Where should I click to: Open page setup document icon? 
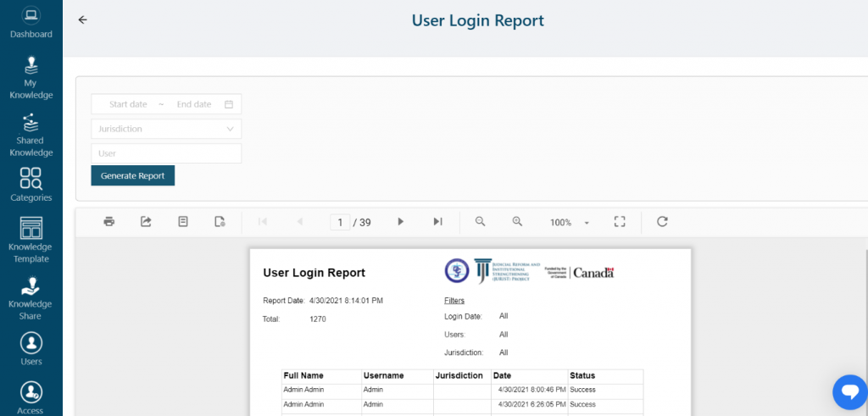click(220, 222)
